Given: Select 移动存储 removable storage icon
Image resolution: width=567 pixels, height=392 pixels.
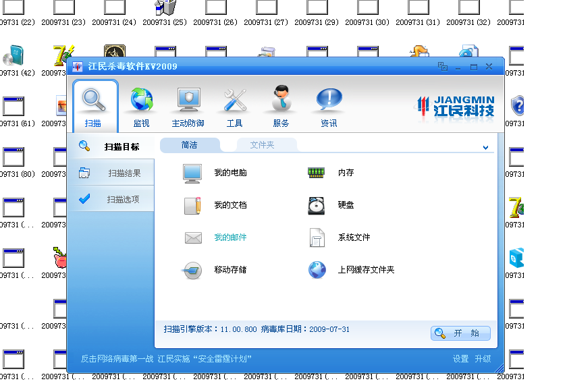Looking at the screenshot, I should (x=192, y=271).
